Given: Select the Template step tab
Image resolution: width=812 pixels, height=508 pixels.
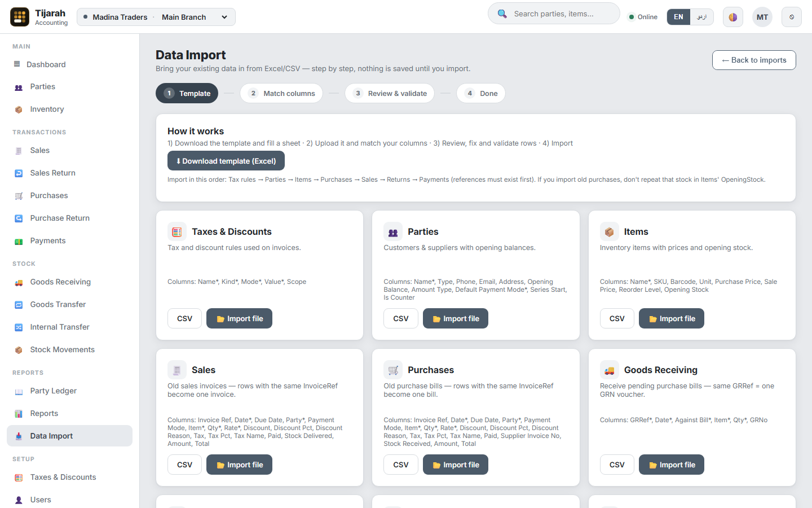Looking at the screenshot, I should tap(187, 94).
